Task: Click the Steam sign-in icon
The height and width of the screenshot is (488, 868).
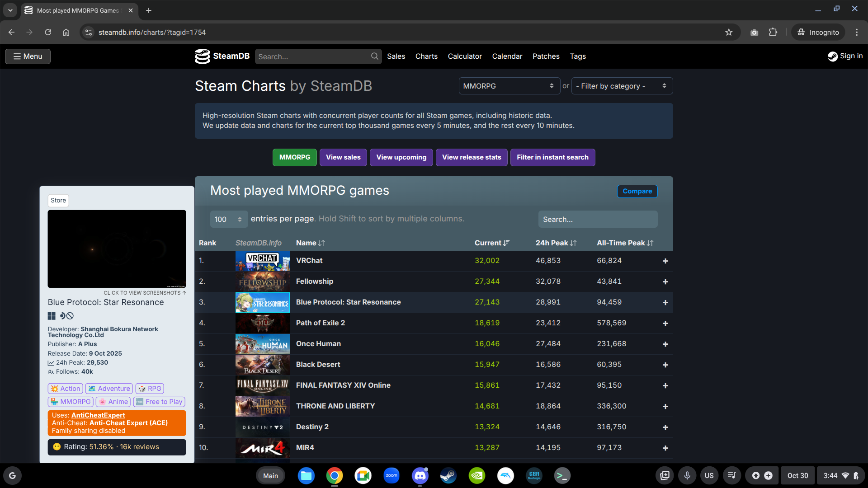Action: point(832,56)
